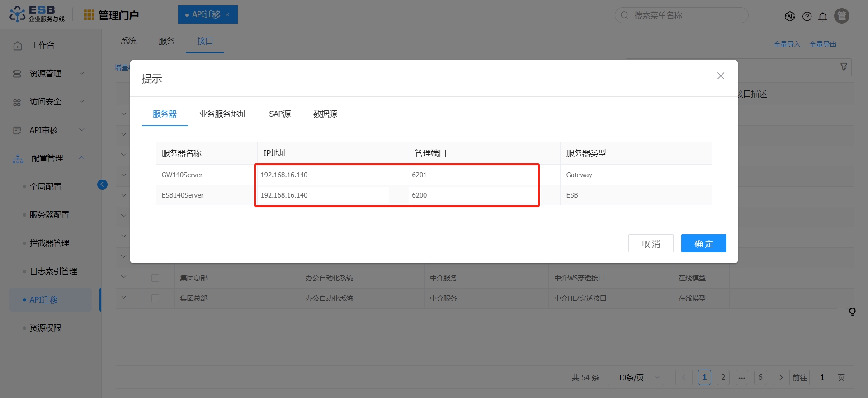Close the 提示 dialog with X
The image size is (868, 398).
(x=721, y=76)
